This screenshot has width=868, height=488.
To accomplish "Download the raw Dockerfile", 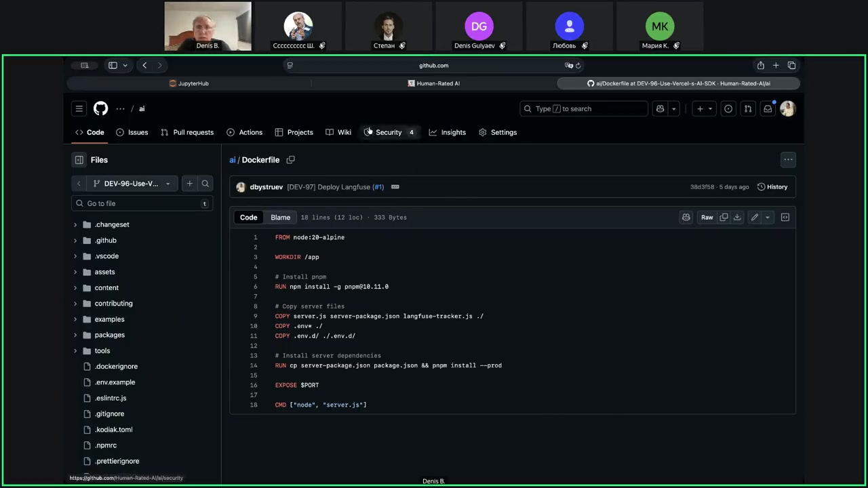I will [x=737, y=218].
